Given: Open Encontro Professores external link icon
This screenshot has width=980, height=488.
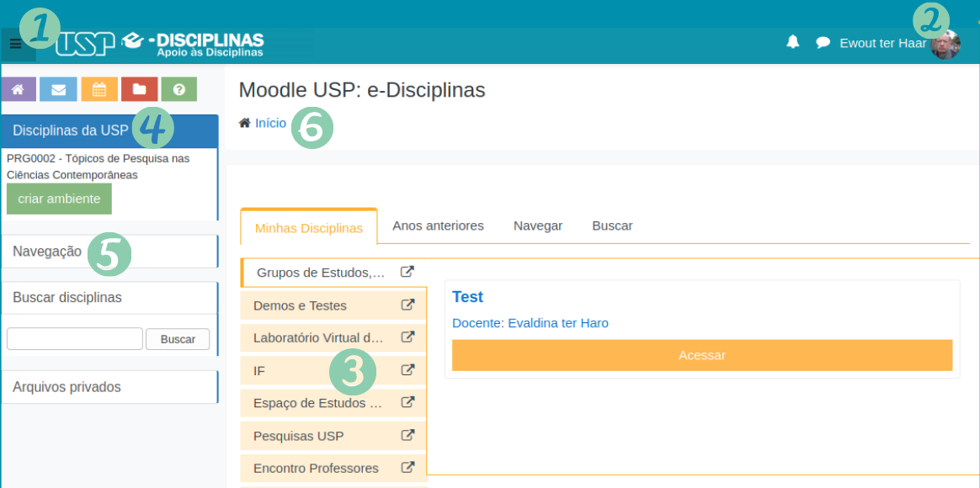Looking at the screenshot, I should point(407,467).
